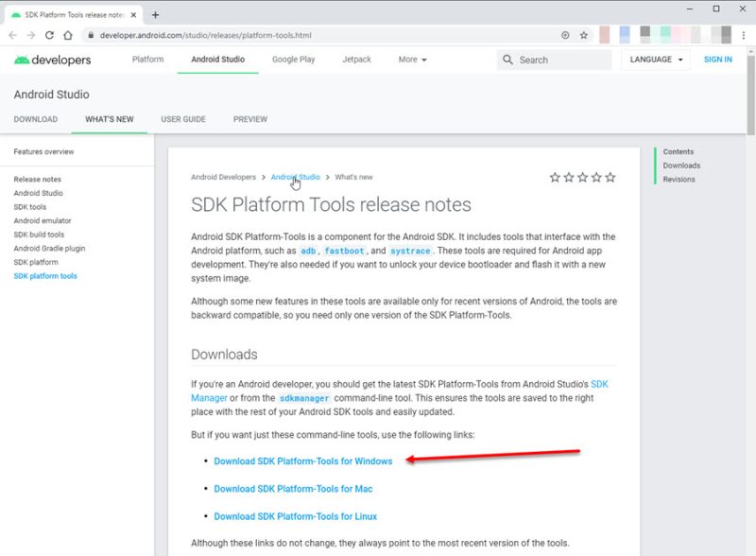
Task: Click the Android developers logo
Action: point(53,60)
